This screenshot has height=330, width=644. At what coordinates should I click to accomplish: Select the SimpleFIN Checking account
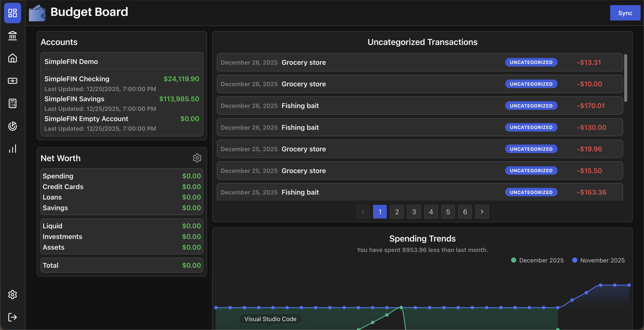(x=122, y=84)
